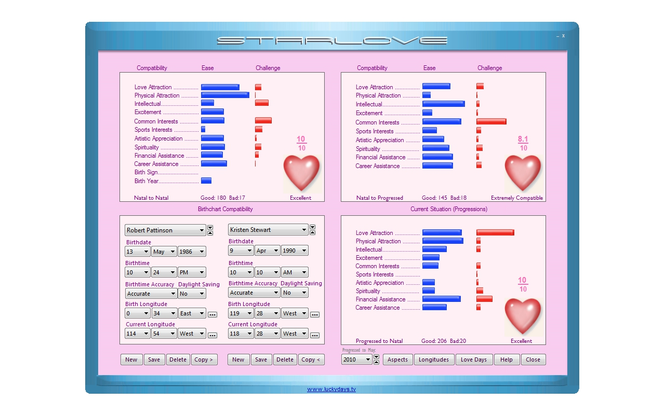Open the Love Days view
Image resolution: width=665 pixels, height=415 pixels.
(x=474, y=358)
